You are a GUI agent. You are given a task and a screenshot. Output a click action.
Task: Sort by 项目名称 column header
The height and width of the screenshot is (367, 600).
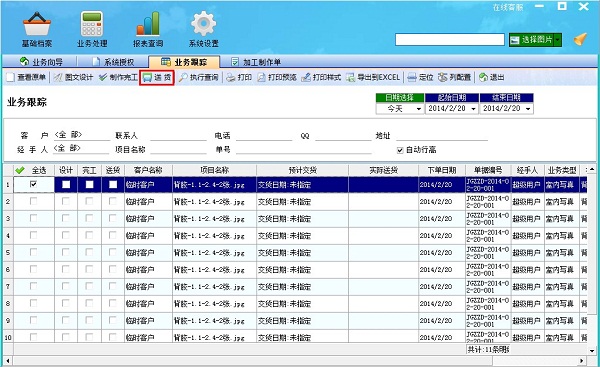coord(214,170)
